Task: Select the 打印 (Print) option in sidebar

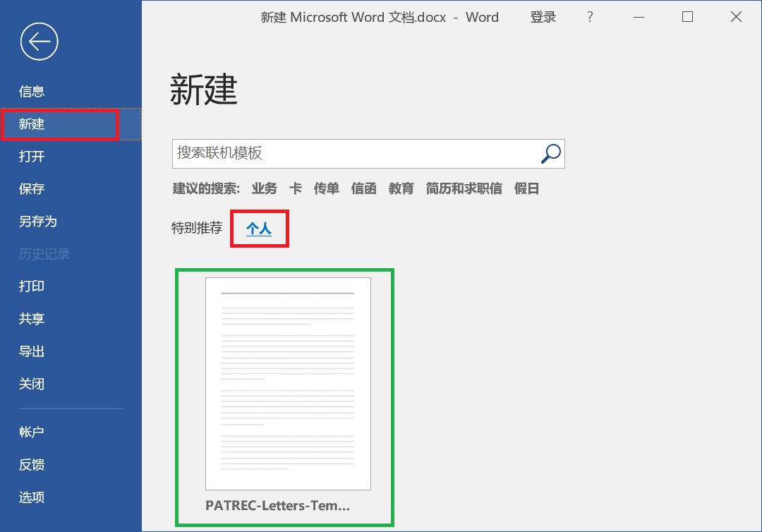Action: [x=31, y=286]
